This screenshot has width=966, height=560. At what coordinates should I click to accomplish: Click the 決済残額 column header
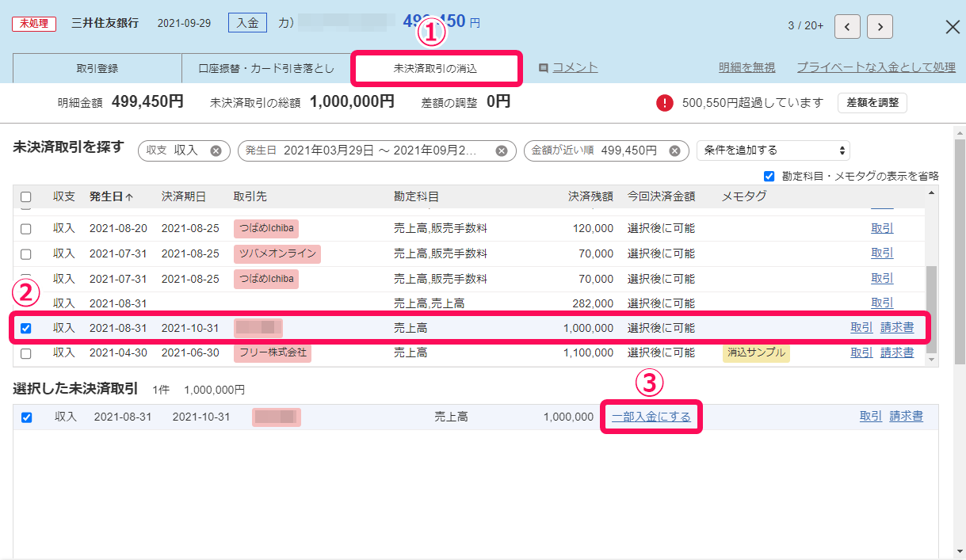[590, 196]
